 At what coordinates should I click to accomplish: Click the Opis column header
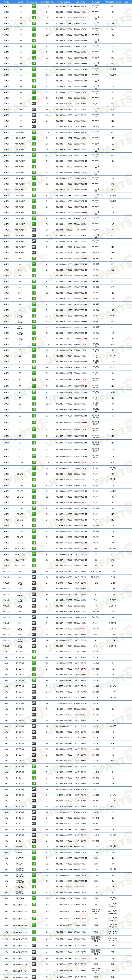[x=126, y=2]
